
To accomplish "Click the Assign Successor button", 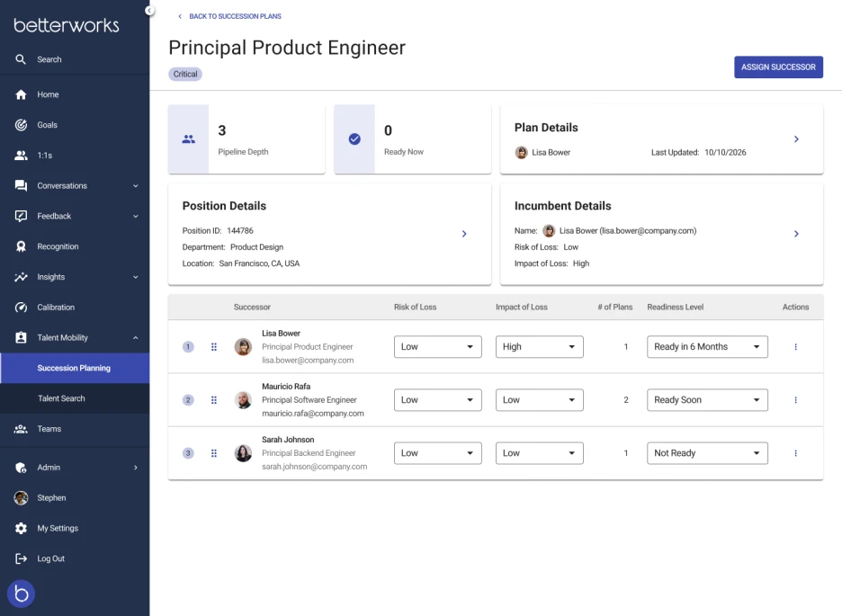I will point(777,67).
